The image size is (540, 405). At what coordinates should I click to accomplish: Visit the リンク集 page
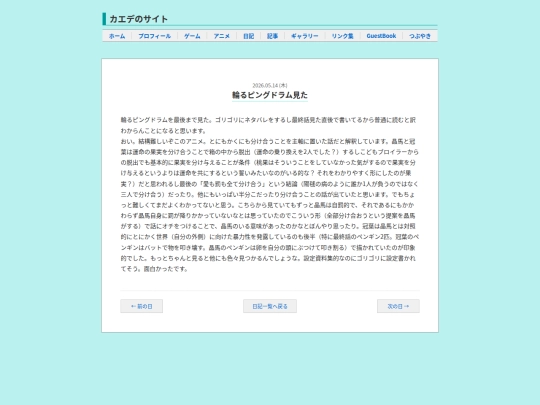pos(342,36)
